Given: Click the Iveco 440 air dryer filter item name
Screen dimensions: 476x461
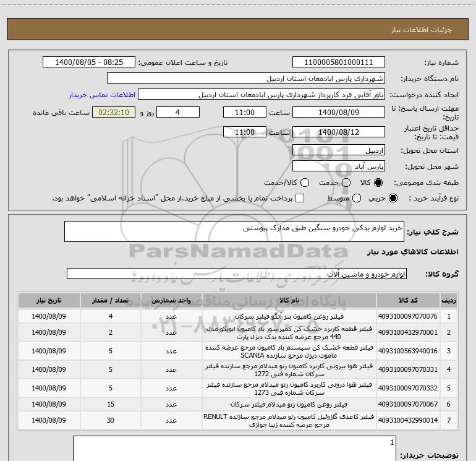Looking at the screenshot, I should coord(289,332).
